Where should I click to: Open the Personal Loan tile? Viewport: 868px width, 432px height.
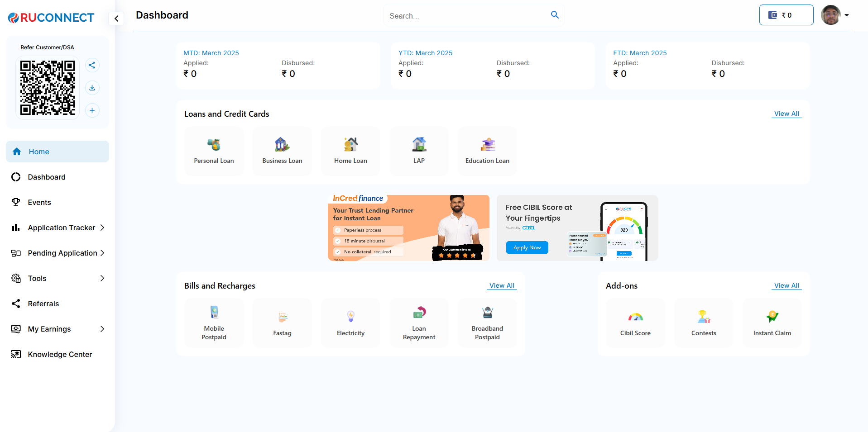(214, 151)
